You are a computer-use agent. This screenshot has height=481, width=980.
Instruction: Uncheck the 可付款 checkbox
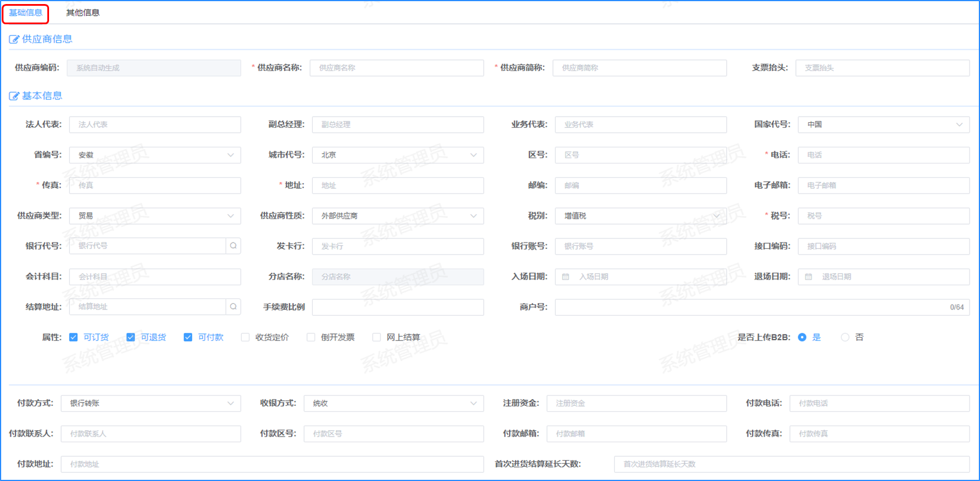point(188,337)
